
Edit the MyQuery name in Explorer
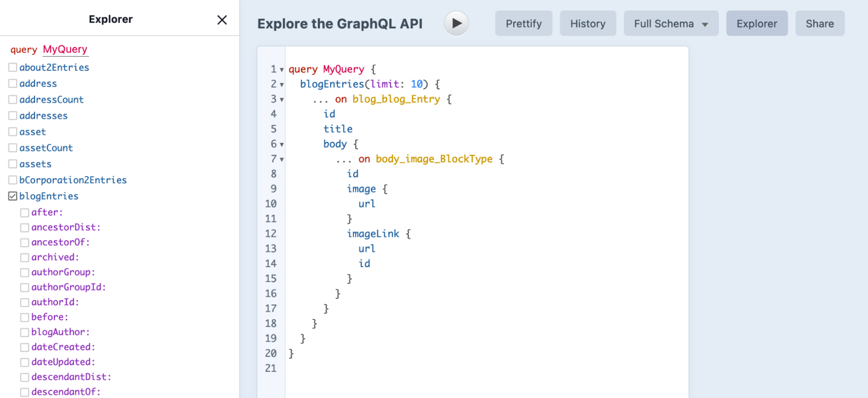click(x=65, y=50)
